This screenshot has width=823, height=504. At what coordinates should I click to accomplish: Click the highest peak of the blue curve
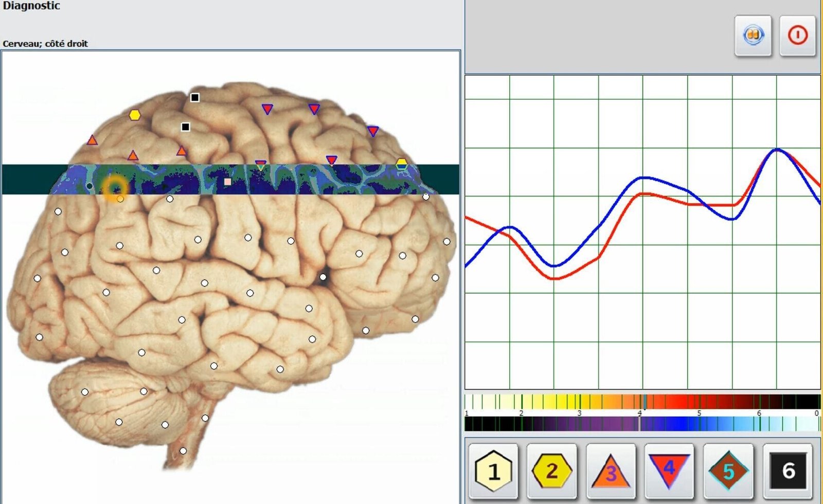tap(777, 150)
